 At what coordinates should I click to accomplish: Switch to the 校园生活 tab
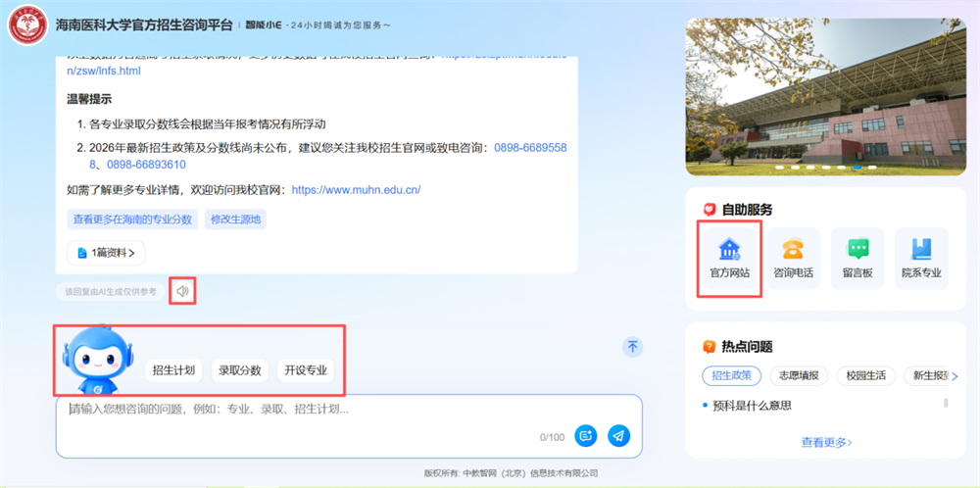click(865, 375)
